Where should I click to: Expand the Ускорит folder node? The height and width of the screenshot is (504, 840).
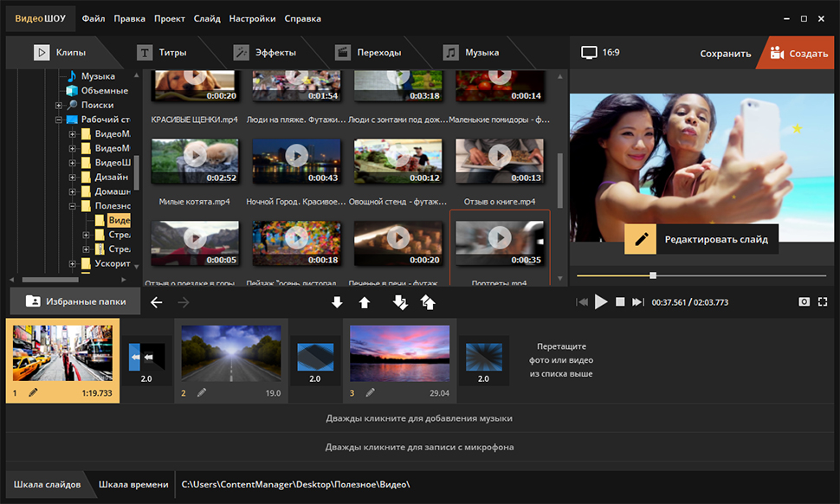73,263
